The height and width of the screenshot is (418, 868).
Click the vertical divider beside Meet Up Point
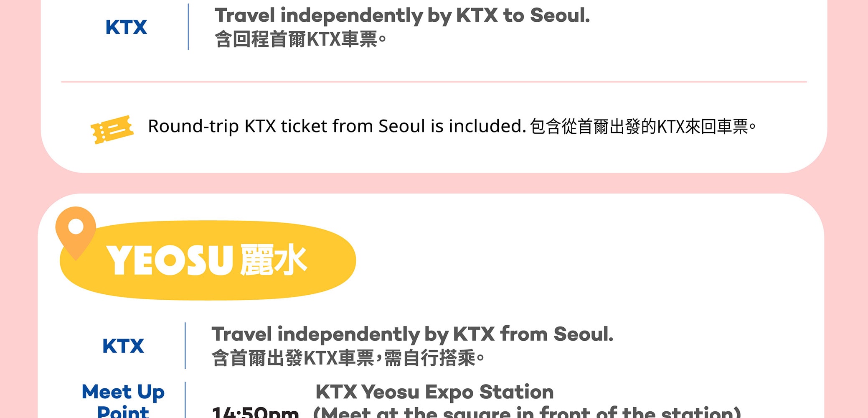point(185,400)
